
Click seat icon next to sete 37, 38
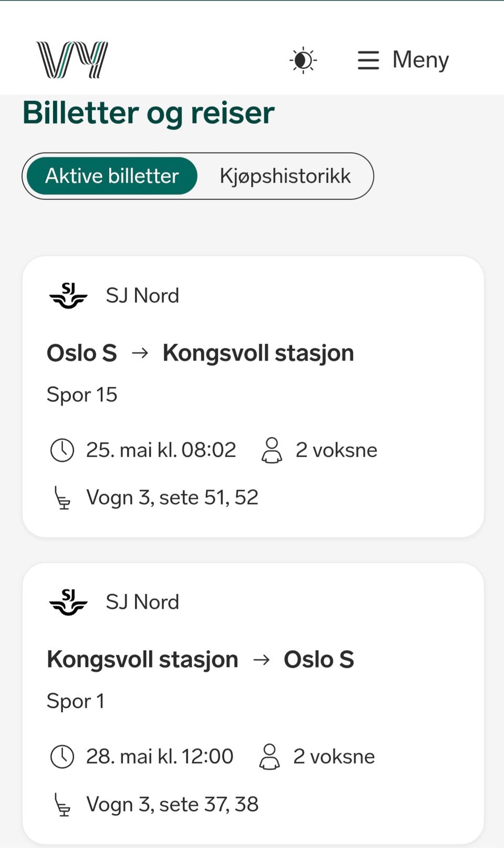click(62, 804)
